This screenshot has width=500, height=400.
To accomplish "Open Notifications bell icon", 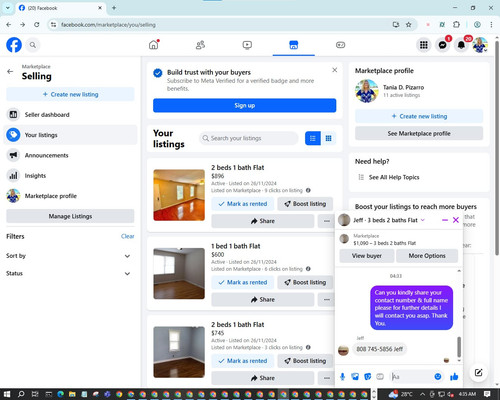I will click(461, 45).
